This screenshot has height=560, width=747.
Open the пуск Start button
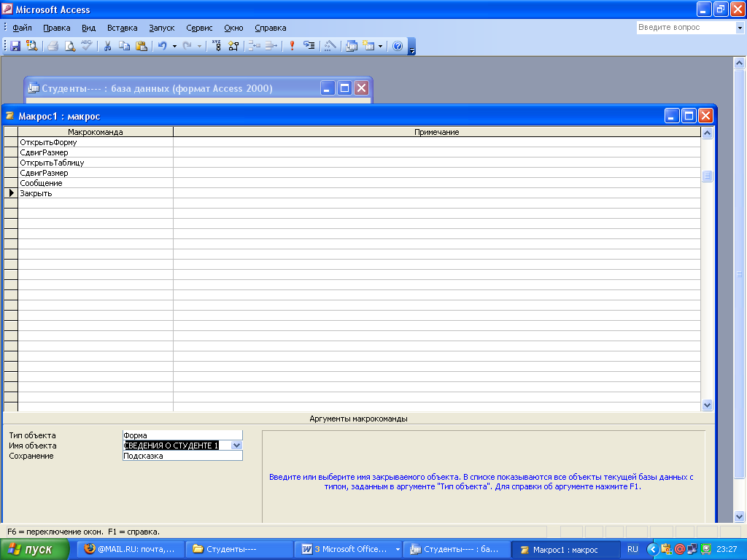[34, 549]
